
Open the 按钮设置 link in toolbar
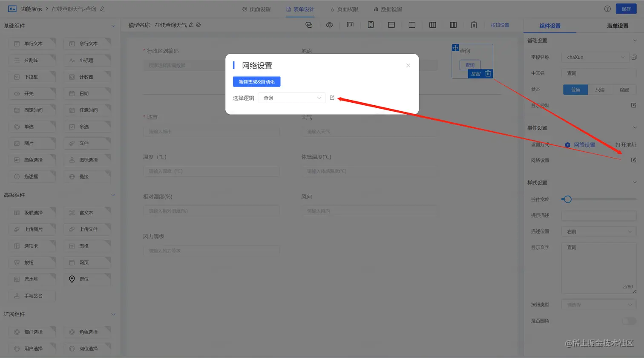[x=500, y=25]
